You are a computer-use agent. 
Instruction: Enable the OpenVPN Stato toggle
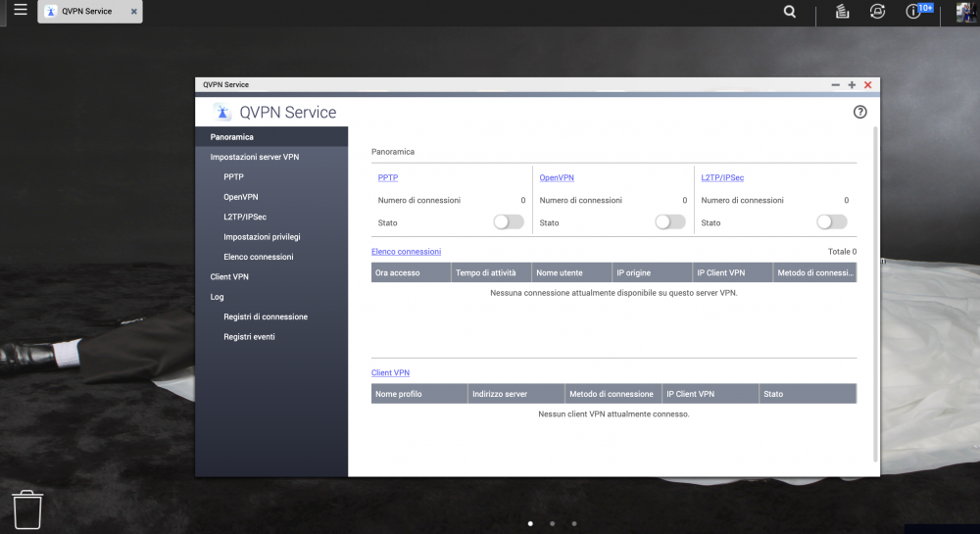[x=669, y=222]
